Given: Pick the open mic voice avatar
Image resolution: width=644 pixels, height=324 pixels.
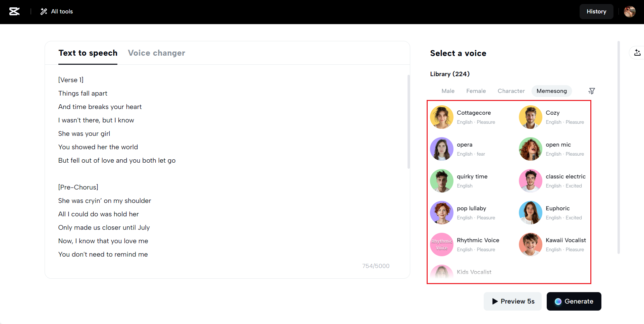Looking at the screenshot, I should (x=531, y=149).
